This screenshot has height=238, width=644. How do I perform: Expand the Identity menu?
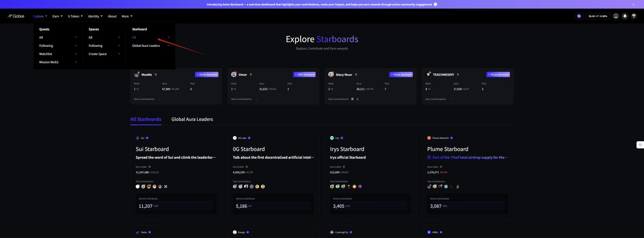(x=96, y=16)
